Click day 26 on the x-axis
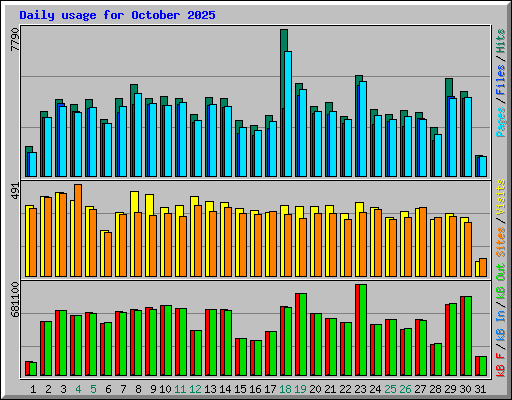Image resolution: width=512 pixels, height=400 pixels. click(405, 389)
